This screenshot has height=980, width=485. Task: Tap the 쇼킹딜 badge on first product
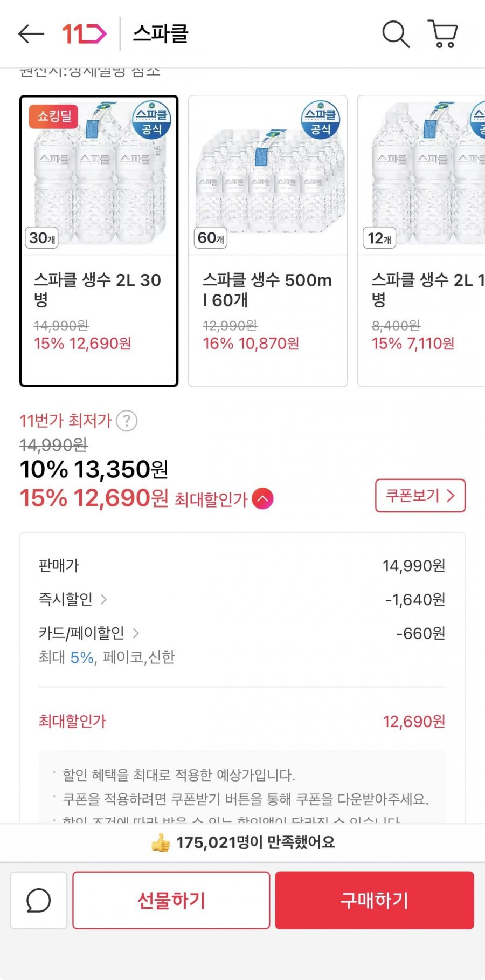pos(54,116)
